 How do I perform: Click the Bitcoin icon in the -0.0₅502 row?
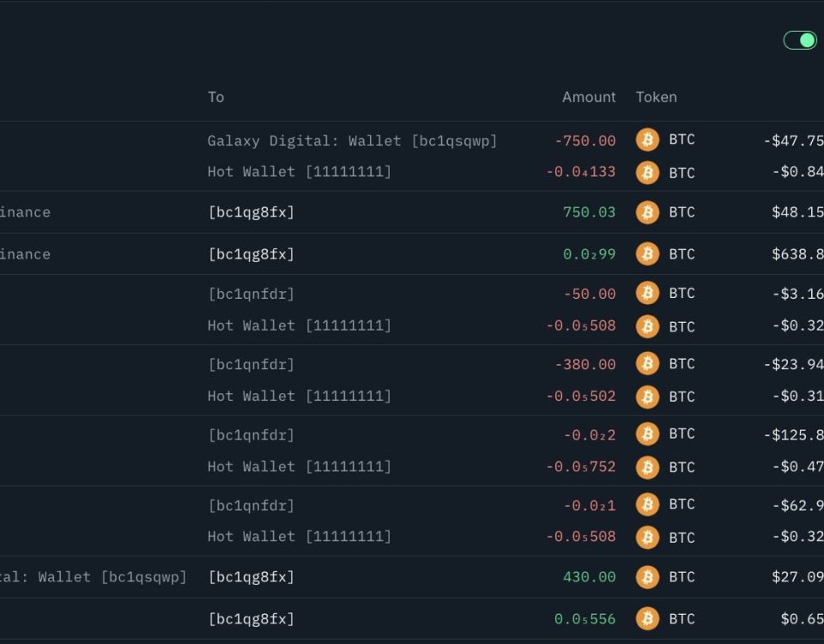tap(647, 397)
